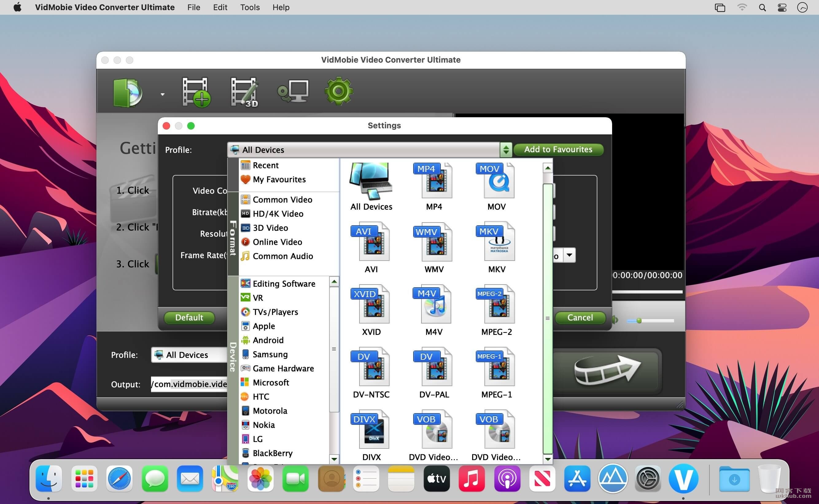This screenshot has height=504, width=819.
Task: Click the Add Video filmstrip icon
Action: point(196,92)
